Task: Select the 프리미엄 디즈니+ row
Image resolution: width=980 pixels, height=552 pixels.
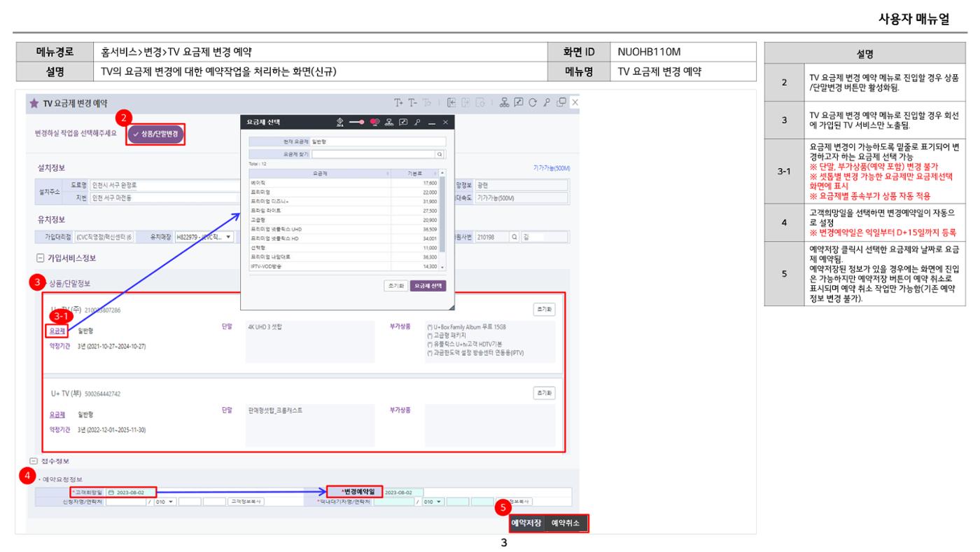Action: [344, 202]
